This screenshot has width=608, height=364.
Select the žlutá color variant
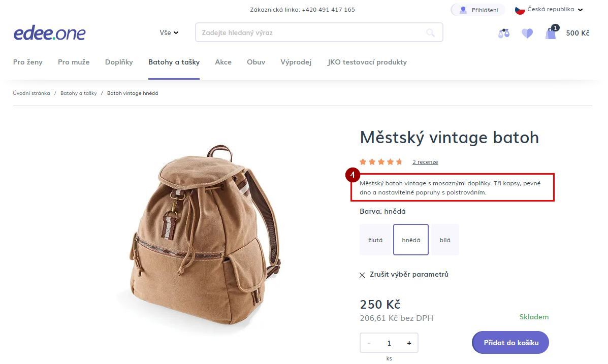[x=376, y=240]
